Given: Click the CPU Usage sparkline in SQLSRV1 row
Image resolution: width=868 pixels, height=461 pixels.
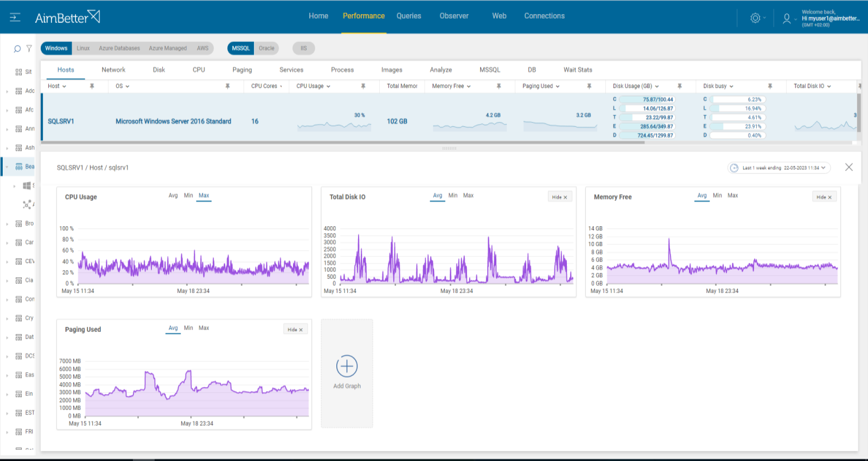Looking at the screenshot, I should point(334,125).
